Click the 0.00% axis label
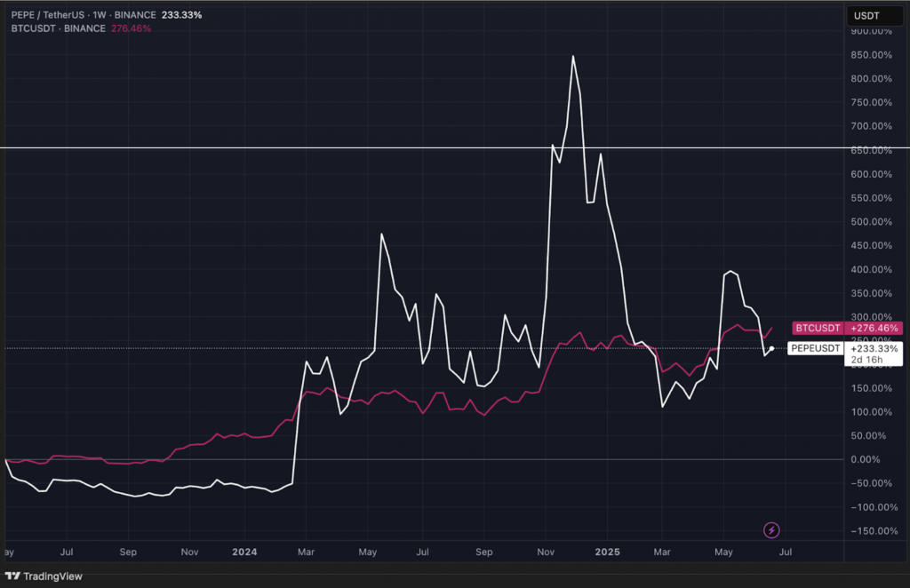This screenshot has width=910, height=588. coord(866,459)
